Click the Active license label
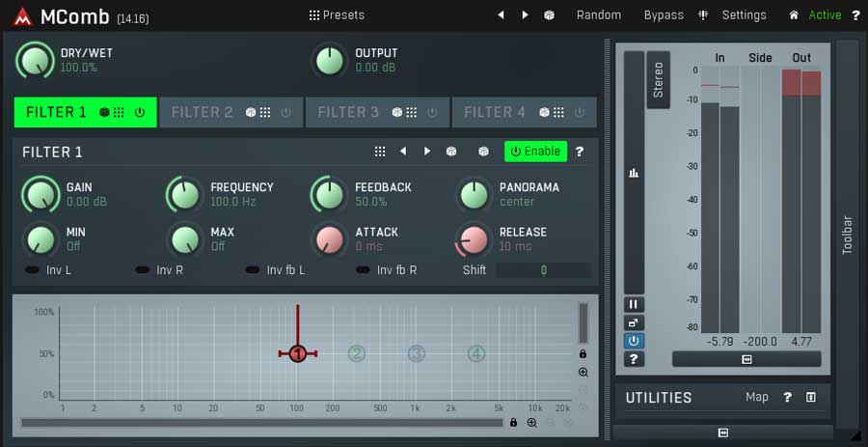This screenshot has height=447, width=868. (825, 14)
